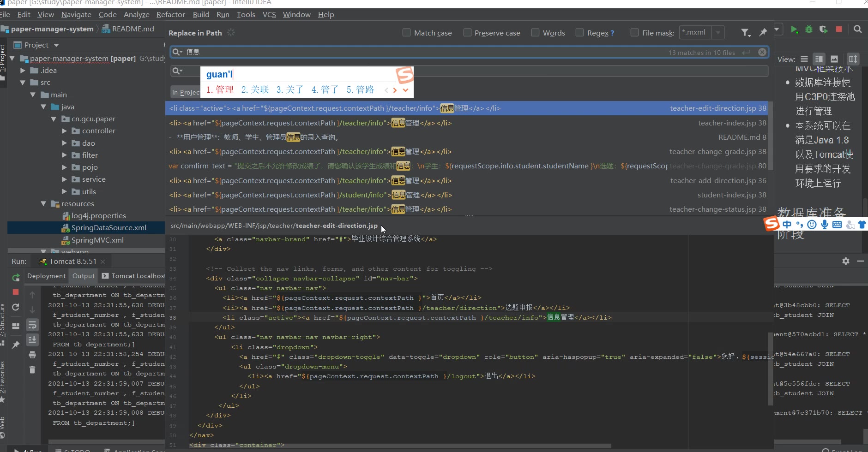Image resolution: width=868 pixels, height=452 pixels.
Task: Expand the service package
Action: [x=64, y=179]
